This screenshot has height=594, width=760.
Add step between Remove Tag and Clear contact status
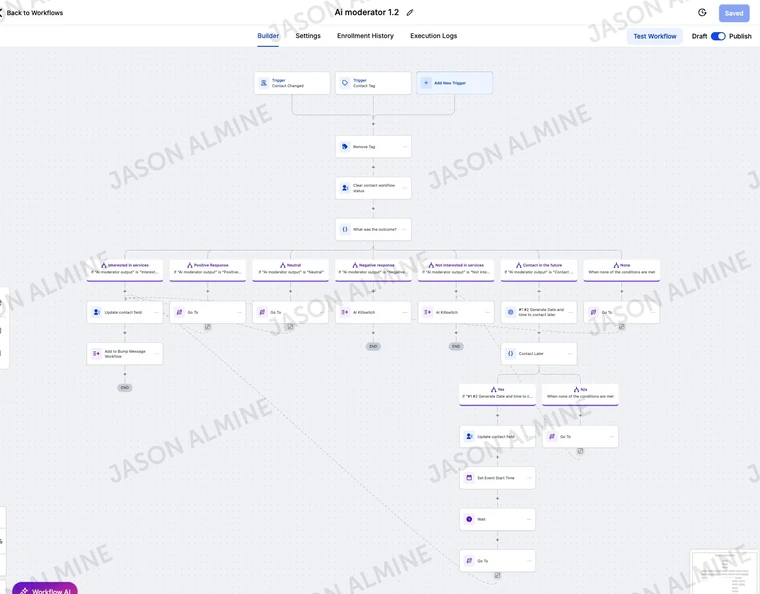373,167
